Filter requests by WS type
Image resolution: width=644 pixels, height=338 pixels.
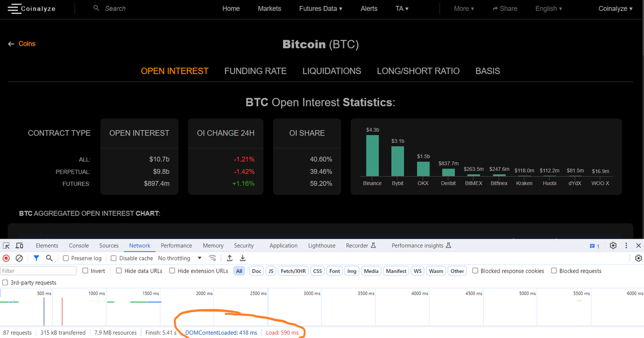[x=418, y=271]
